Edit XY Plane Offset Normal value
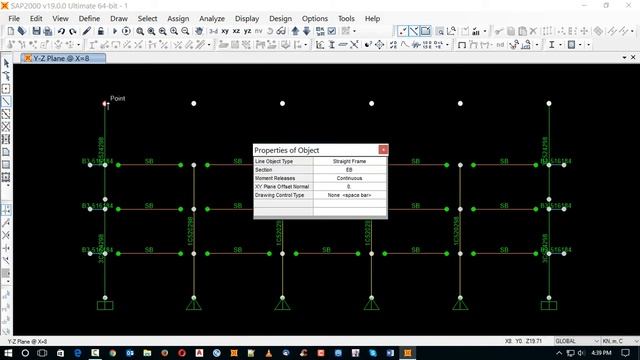Image resolution: width=640 pixels, height=360 pixels. (349, 187)
